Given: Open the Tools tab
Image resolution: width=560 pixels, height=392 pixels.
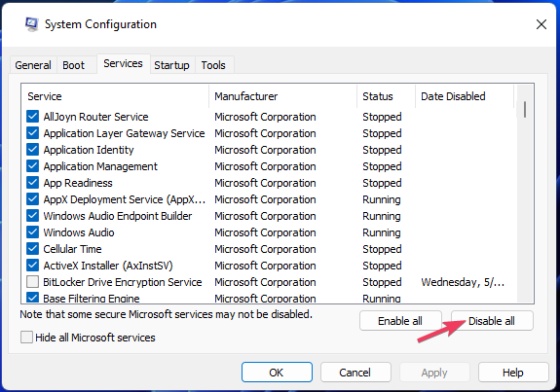Looking at the screenshot, I should click(213, 65).
